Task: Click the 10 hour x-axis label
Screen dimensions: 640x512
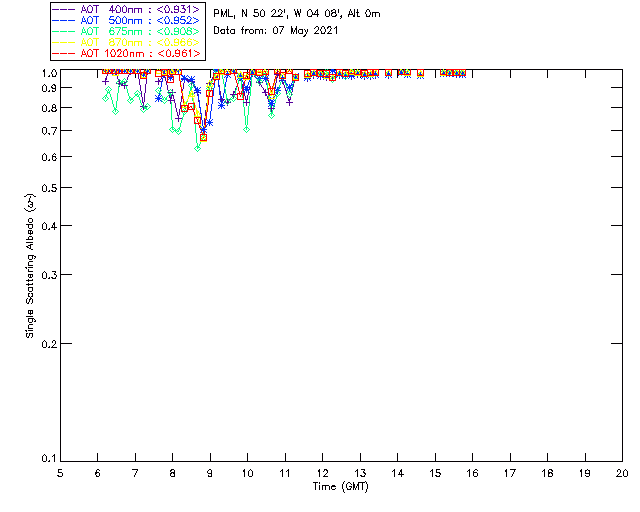Action: tap(247, 473)
